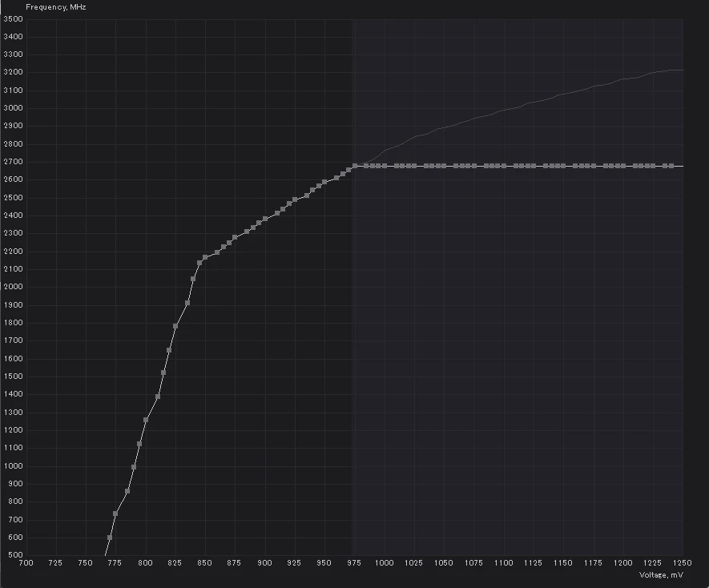Viewport: 709px width, 588px height.
Task: Select the flat-line point at 1100 mV
Action: [504, 166]
